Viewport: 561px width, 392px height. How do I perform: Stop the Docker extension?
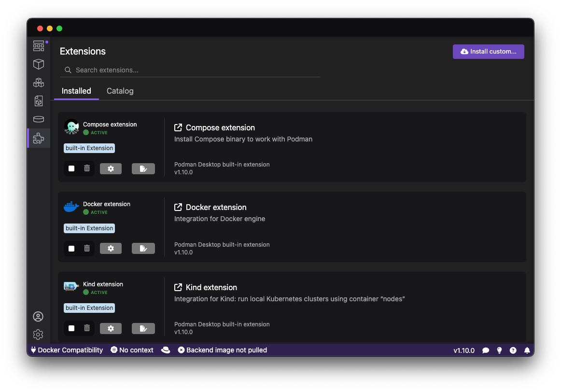coord(71,249)
